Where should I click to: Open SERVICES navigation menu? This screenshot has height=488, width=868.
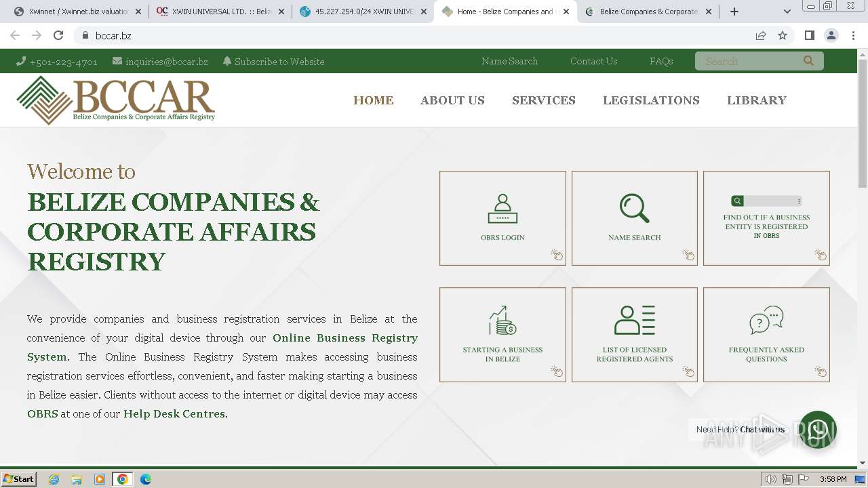tap(544, 100)
